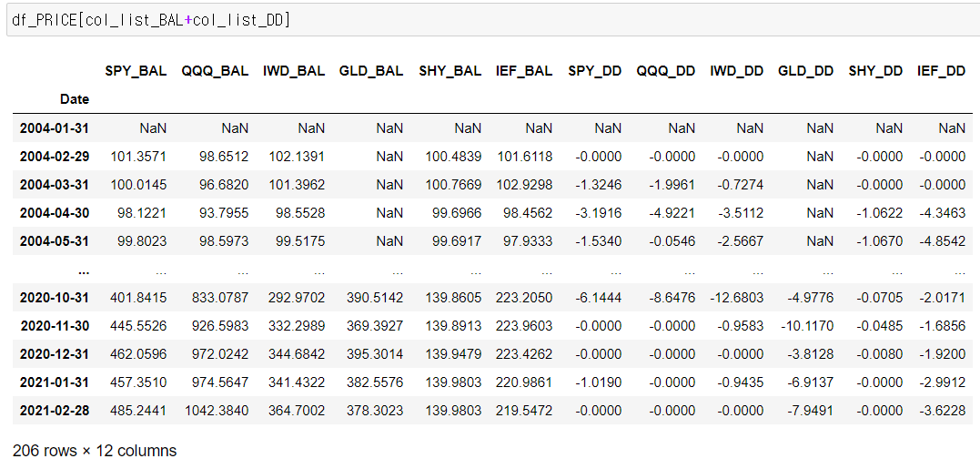Click the 206 rows × 12 columns summary

pos(95,450)
